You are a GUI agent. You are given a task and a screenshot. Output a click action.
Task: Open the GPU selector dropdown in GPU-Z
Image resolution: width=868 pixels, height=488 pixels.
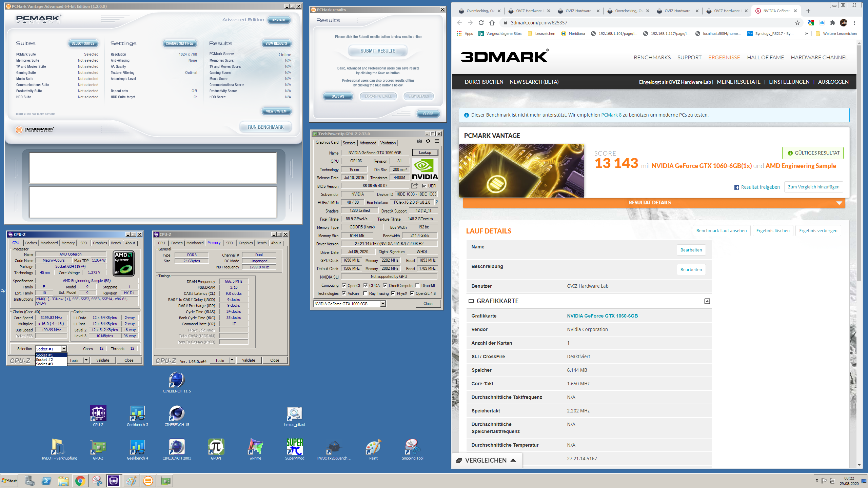[383, 304]
